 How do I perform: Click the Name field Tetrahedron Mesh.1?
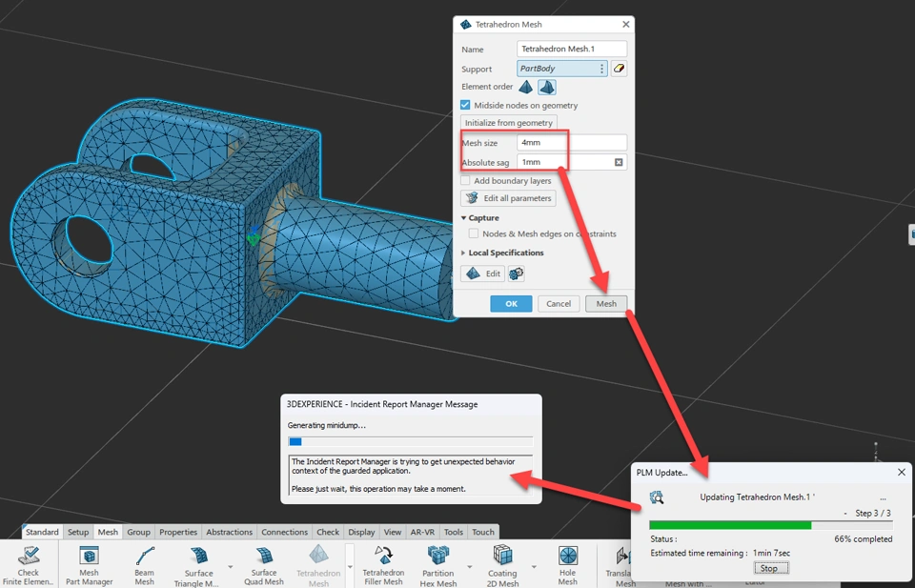point(572,49)
